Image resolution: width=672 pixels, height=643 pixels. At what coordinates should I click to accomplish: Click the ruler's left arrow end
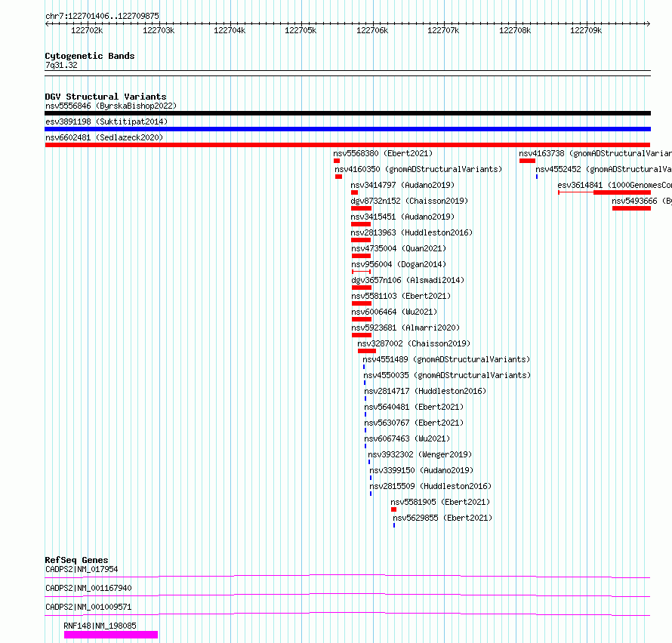tap(47, 23)
